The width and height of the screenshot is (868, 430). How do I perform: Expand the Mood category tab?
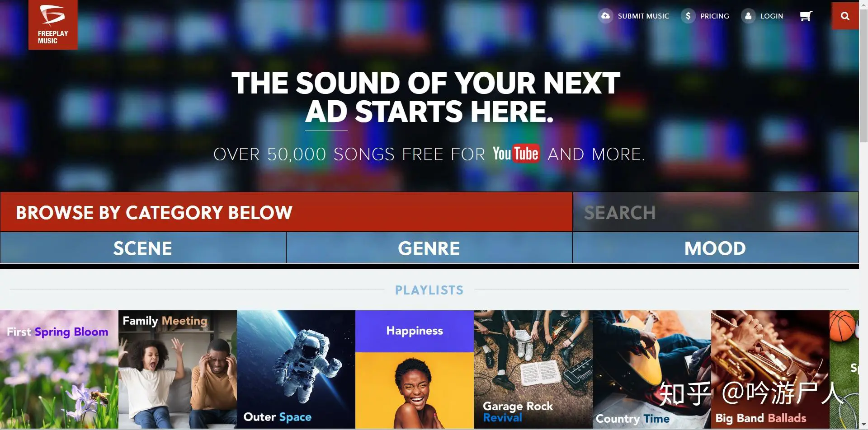[x=716, y=248]
